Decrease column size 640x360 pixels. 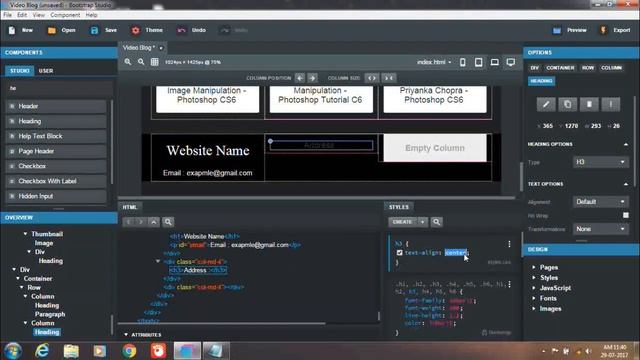click(389, 78)
